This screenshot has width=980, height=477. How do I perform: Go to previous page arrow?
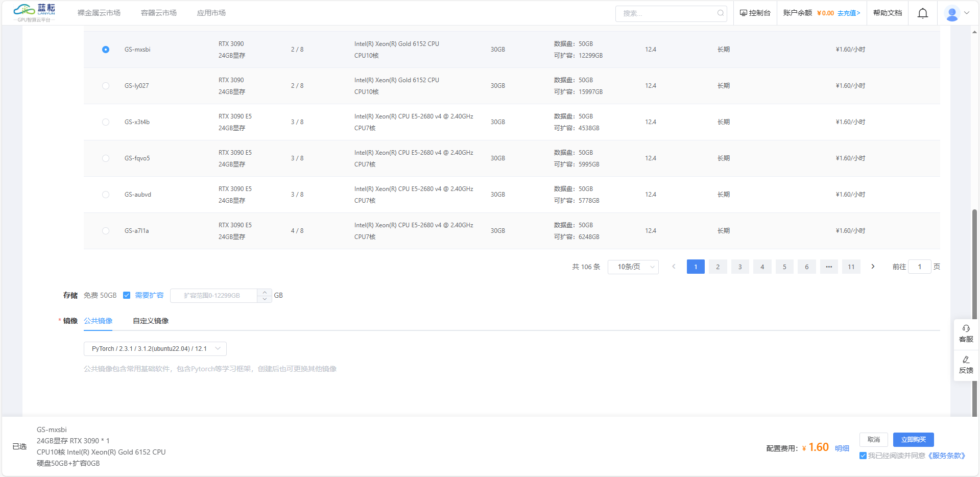coord(674,267)
